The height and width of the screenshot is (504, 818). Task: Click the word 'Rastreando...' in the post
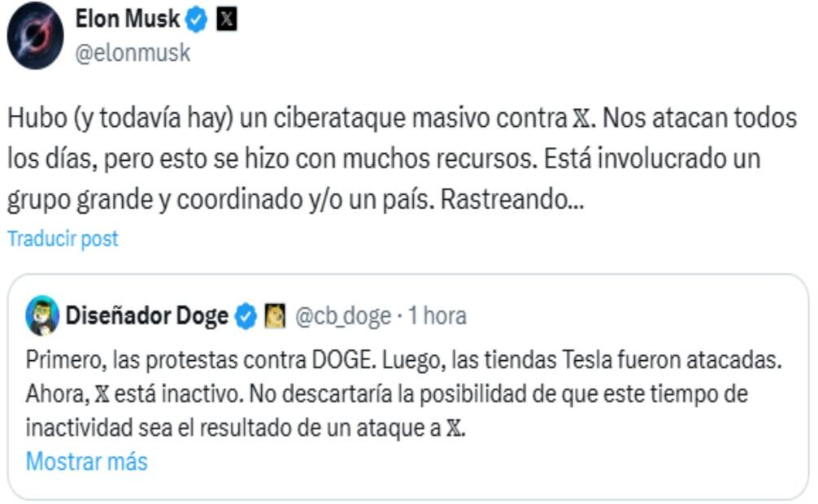[512, 200]
